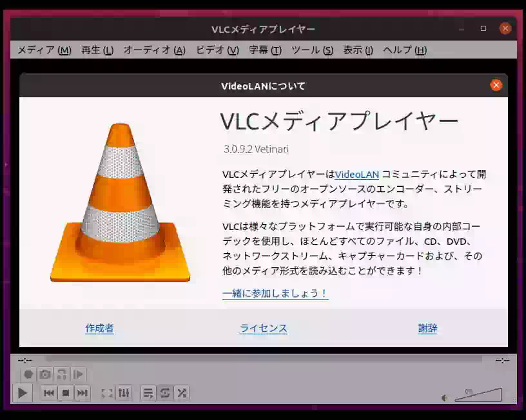
Task: Adjust the volume slider
Action: 478,395
